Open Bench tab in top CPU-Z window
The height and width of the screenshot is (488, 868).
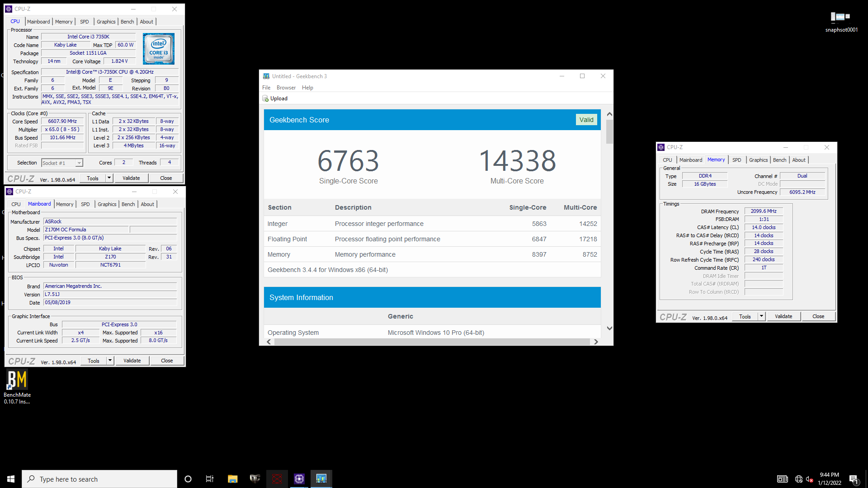pyautogui.click(x=127, y=22)
